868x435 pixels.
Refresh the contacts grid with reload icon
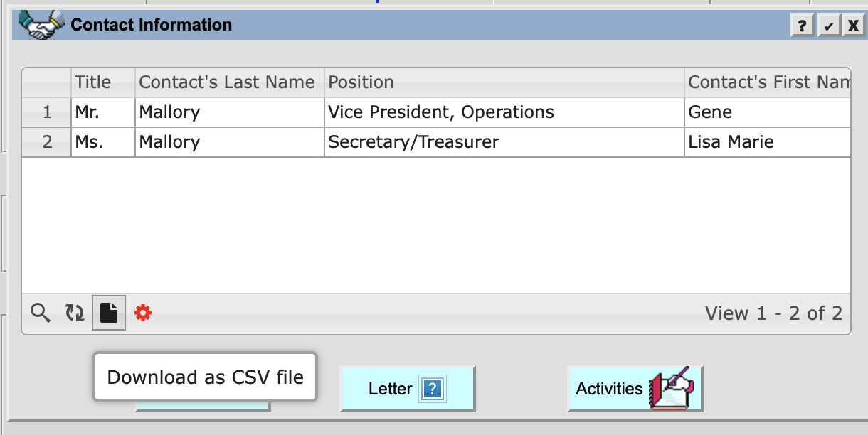coord(74,313)
